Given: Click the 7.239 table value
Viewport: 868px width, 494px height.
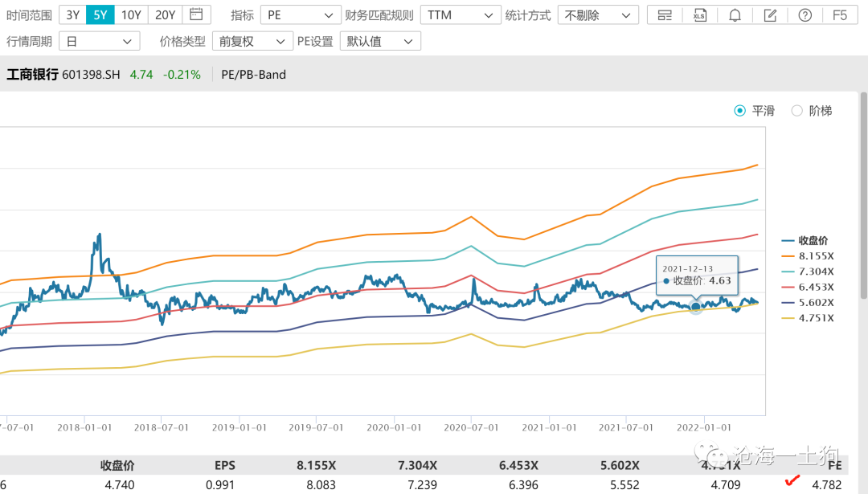Looking at the screenshot, I should click(423, 485).
